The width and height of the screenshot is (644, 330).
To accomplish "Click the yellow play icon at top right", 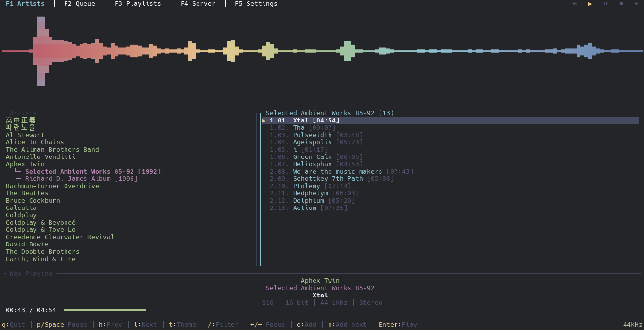I will click(x=590, y=4).
